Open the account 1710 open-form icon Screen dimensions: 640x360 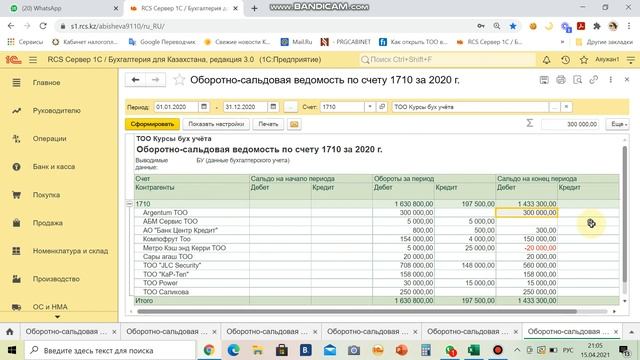pos(382,107)
